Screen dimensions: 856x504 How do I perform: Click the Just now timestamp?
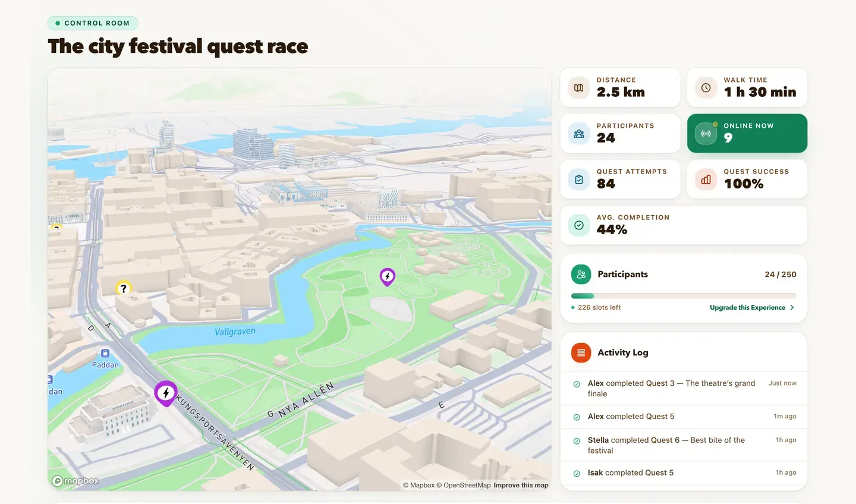tap(782, 383)
